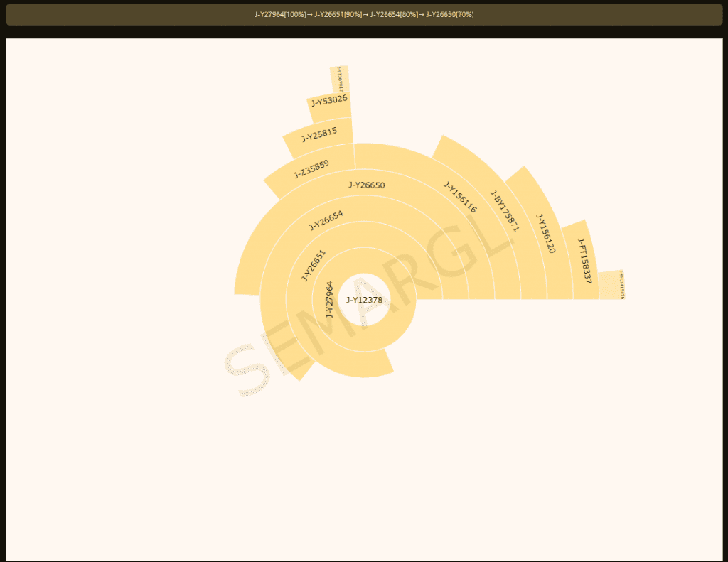Screen dimensions: 728x562
Task: Open the J-Y53026 branch segment
Action: [327, 102]
